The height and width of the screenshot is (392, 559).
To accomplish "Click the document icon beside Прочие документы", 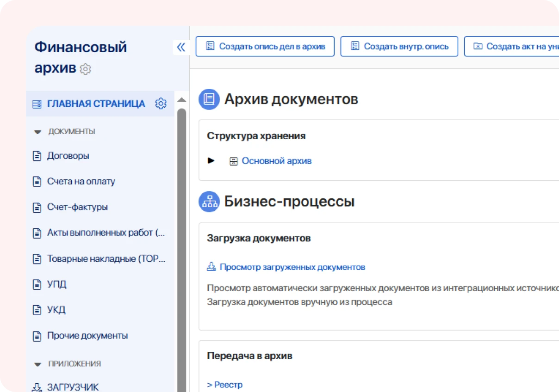I will coord(37,336).
